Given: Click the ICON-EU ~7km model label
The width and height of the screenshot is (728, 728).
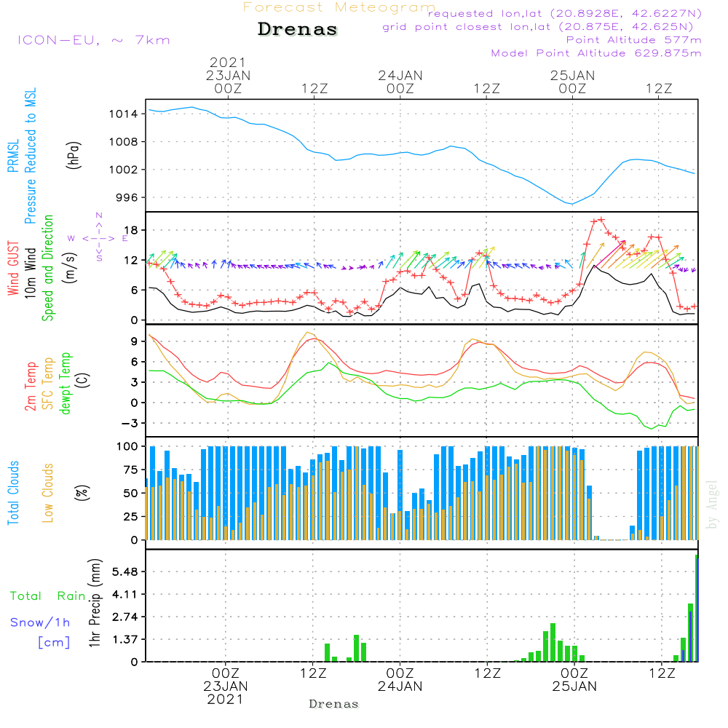Looking at the screenshot, I should (93, 40).
